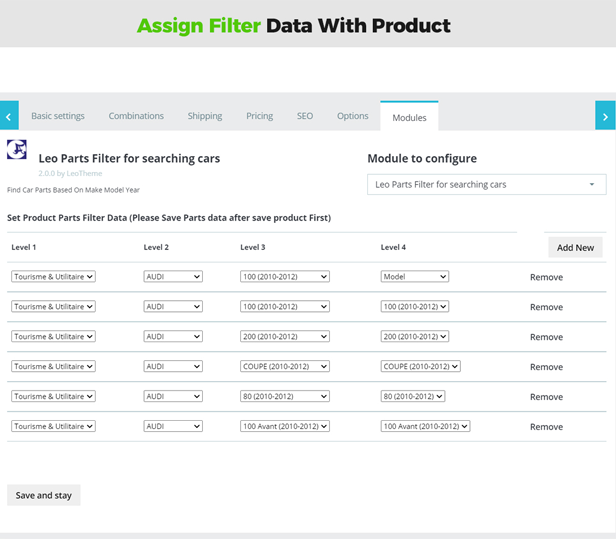Click the Save and stay button
Screen dimensions: 616x539
(43, 495)
